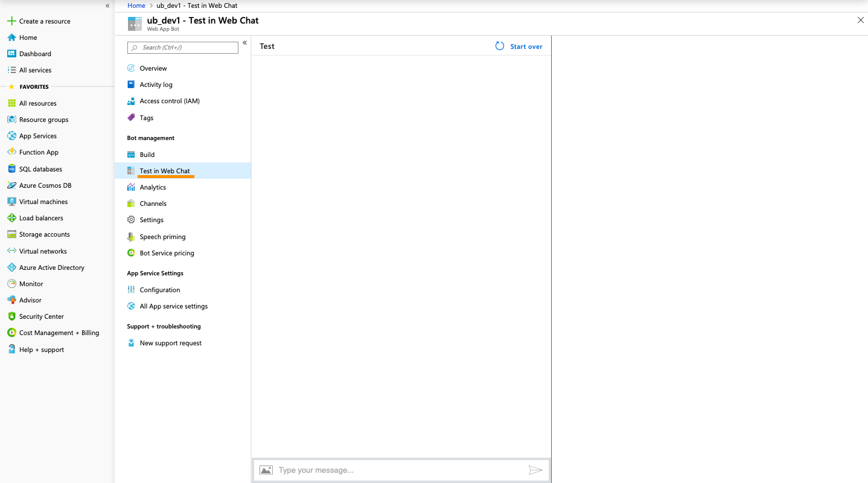Collapse the bot resource menu panel
The height and width of the screenshot is (483, 868).
(244, 43)
